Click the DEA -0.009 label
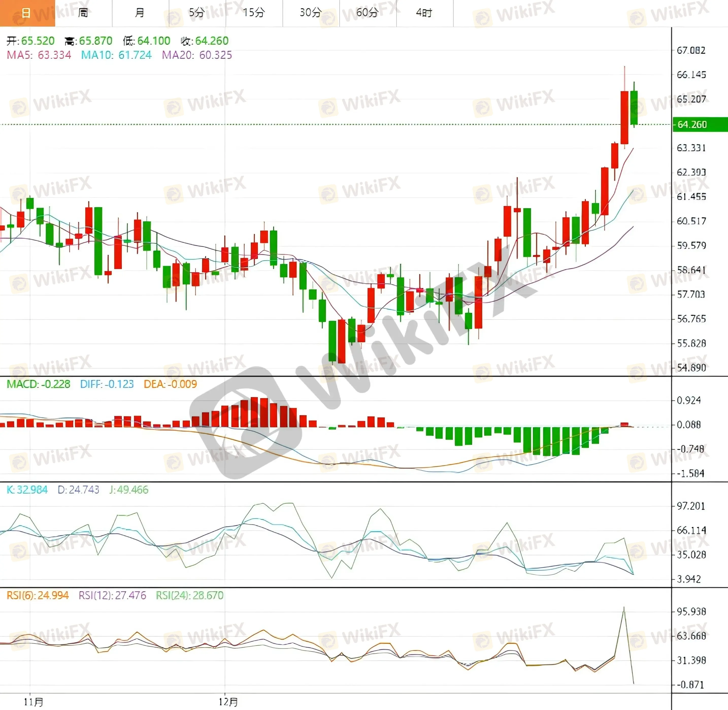The height and width of the screenshot is (710, 728). click(170, 384)
